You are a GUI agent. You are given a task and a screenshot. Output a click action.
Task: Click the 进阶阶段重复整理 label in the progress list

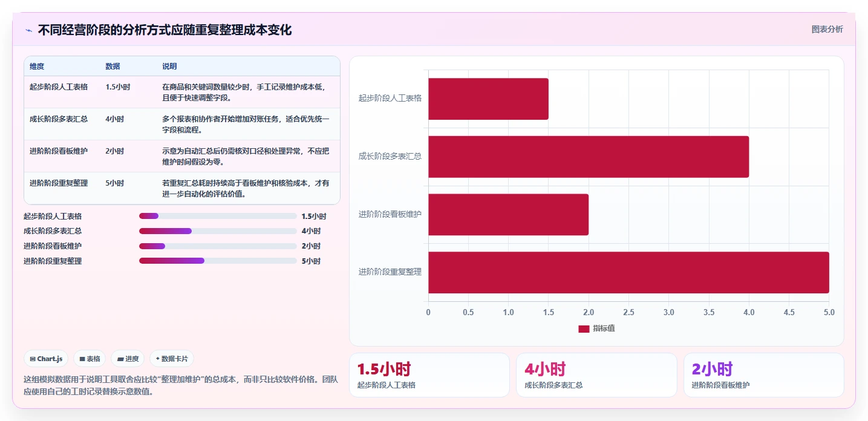(53, 261)
